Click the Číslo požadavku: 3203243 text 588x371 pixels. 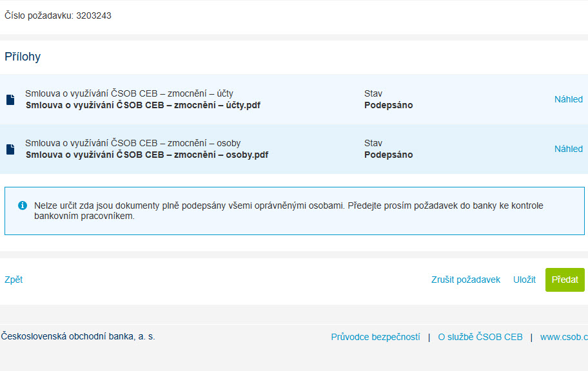[x=58, y=15]
